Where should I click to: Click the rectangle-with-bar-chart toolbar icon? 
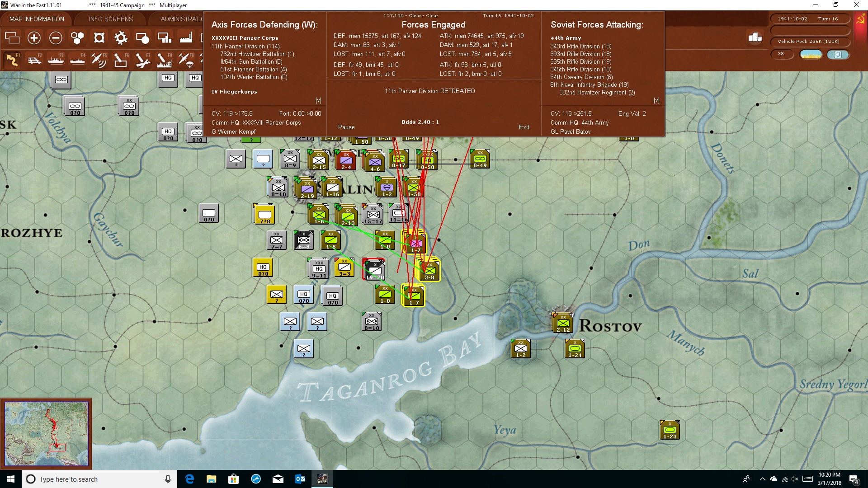coord(164,38)
